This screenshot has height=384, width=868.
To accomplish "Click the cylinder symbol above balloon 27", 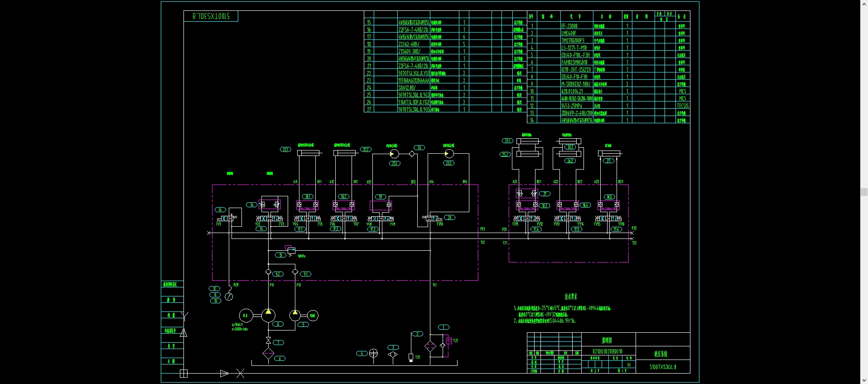I will click(x=609, y=154).
